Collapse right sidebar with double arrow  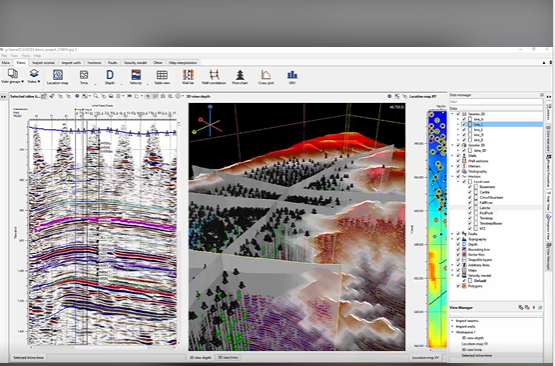pyautogui.click(x=549, y=96)
